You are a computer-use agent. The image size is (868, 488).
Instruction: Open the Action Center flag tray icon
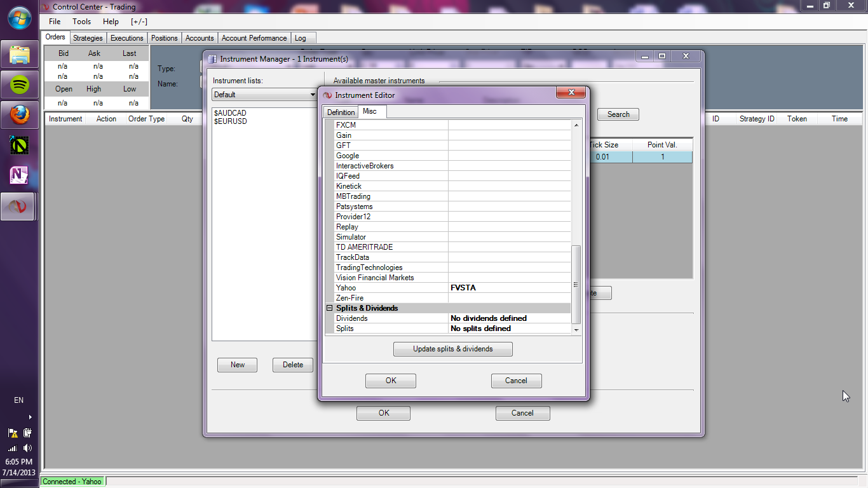click(x=13, y=433)
